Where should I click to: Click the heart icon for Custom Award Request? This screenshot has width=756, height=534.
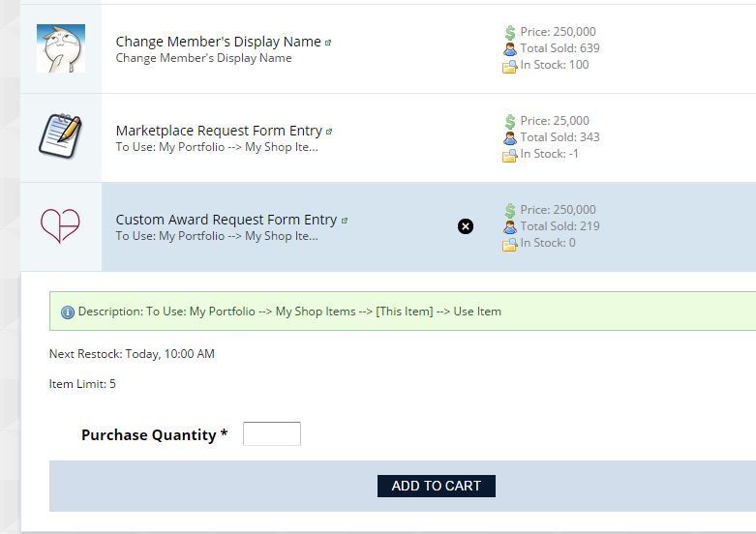coord(60,225)
